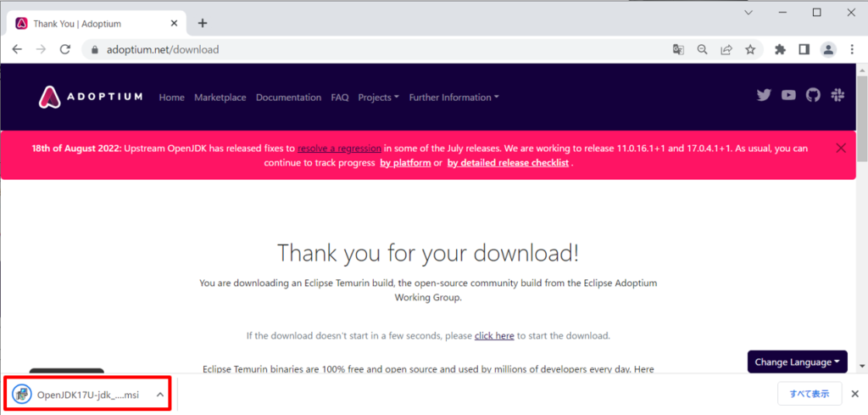This screenshot has height=415, width=868.
Task: Follow 'by detailed release checklist' link
Action: click(x=508, y=163)
